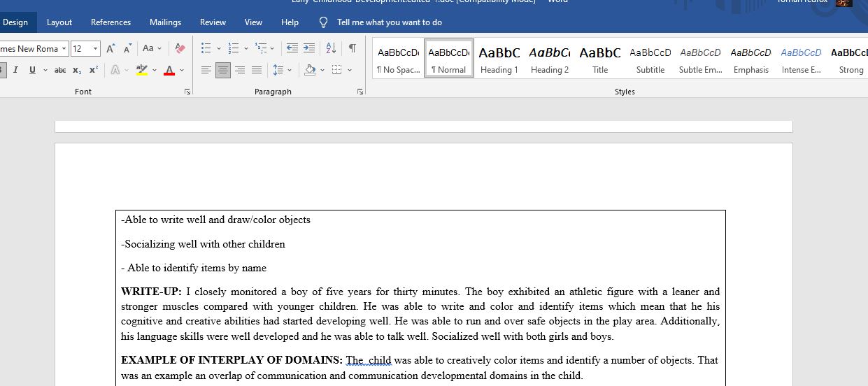Toggle italic formatting
Image resolution: width=868 pixels, height=386 pixels.
15,70
